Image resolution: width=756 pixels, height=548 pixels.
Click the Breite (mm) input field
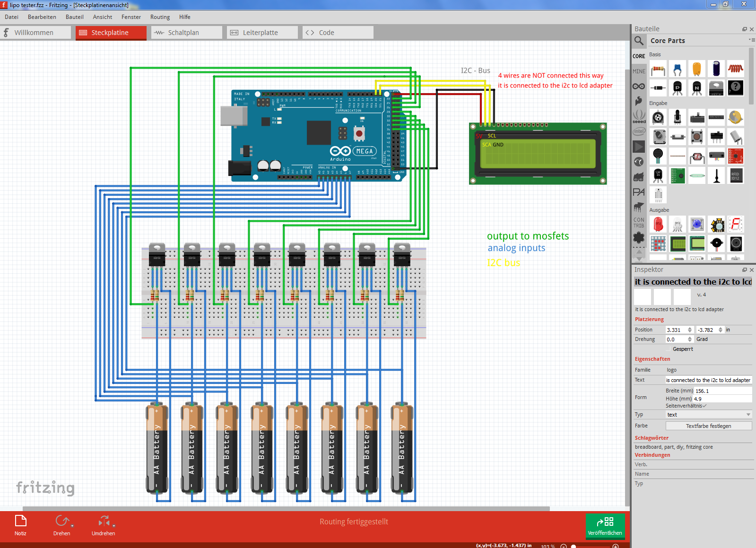pyautogui.click(x=723, y=391)
